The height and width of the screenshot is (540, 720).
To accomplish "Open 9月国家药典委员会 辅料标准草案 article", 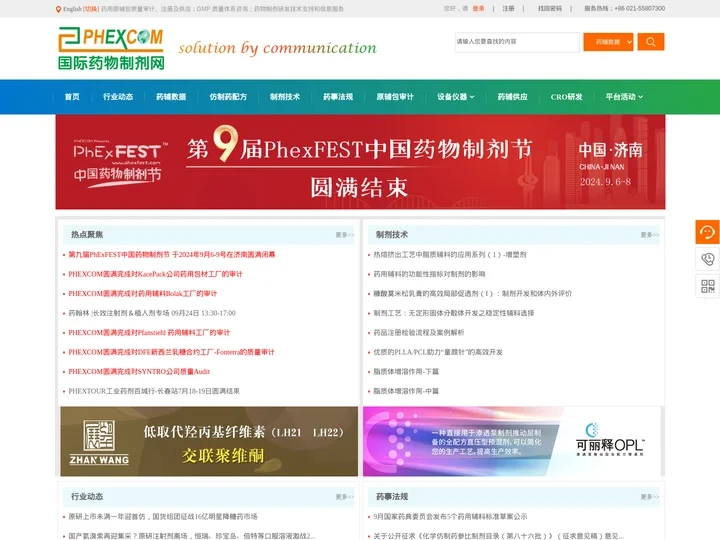I will (450, 517).
